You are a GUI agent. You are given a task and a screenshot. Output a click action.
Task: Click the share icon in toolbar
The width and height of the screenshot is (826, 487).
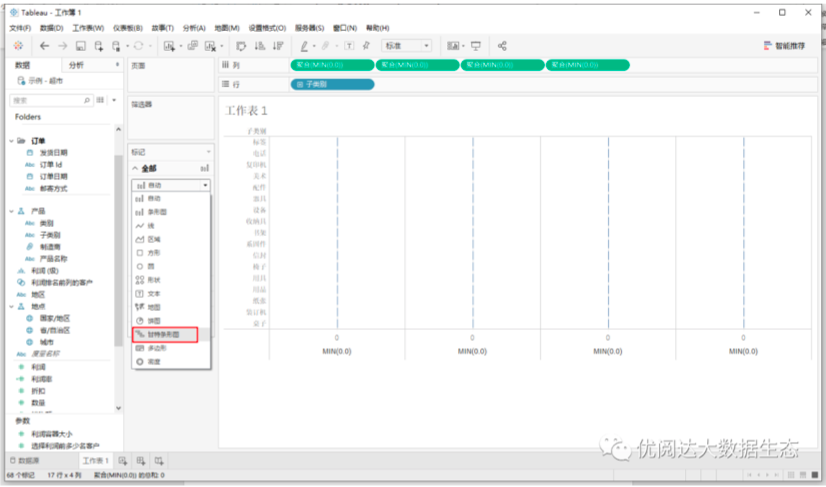pos(502,46)
